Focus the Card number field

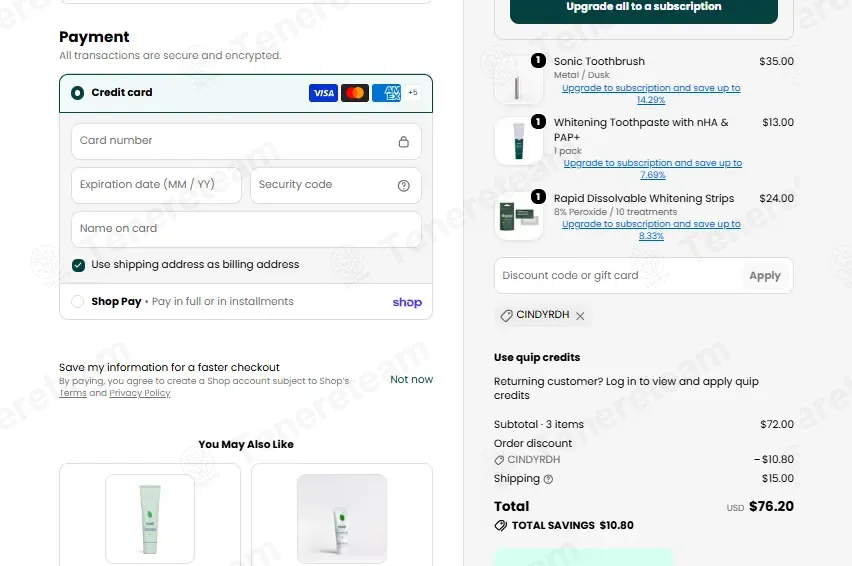pos(246,141)
